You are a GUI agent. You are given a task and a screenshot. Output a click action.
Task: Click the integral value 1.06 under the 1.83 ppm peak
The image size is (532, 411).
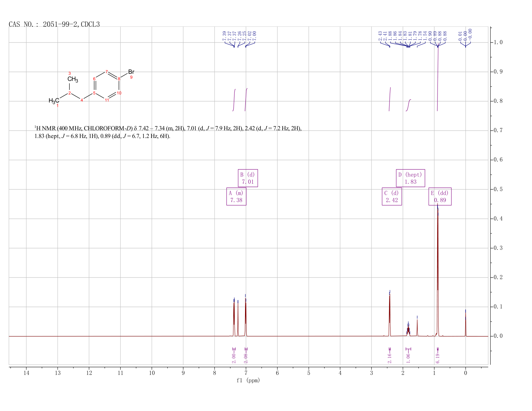pos(408,358)
